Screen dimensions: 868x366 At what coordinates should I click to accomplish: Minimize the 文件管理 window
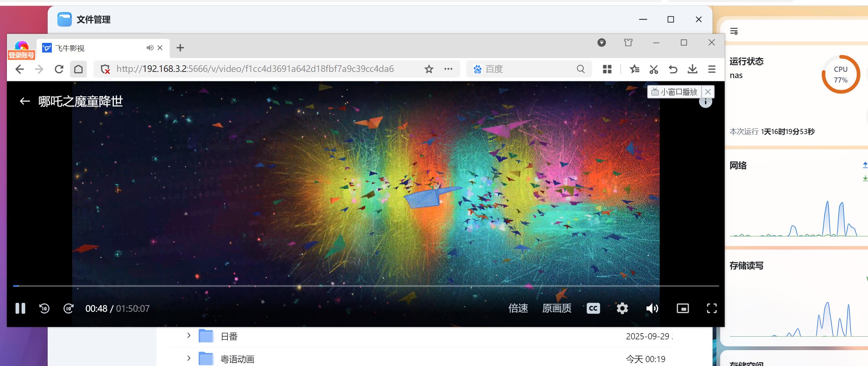point(643,19)
